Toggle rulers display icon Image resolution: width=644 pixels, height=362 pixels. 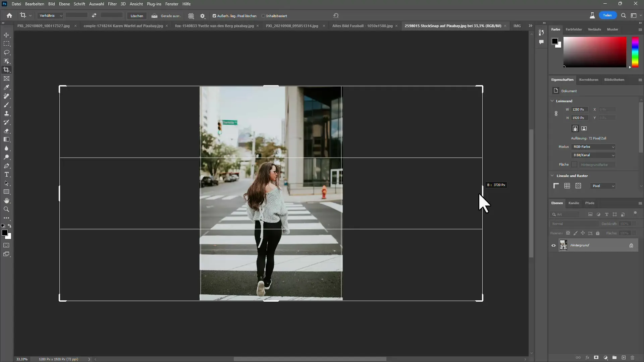point(556,186)
